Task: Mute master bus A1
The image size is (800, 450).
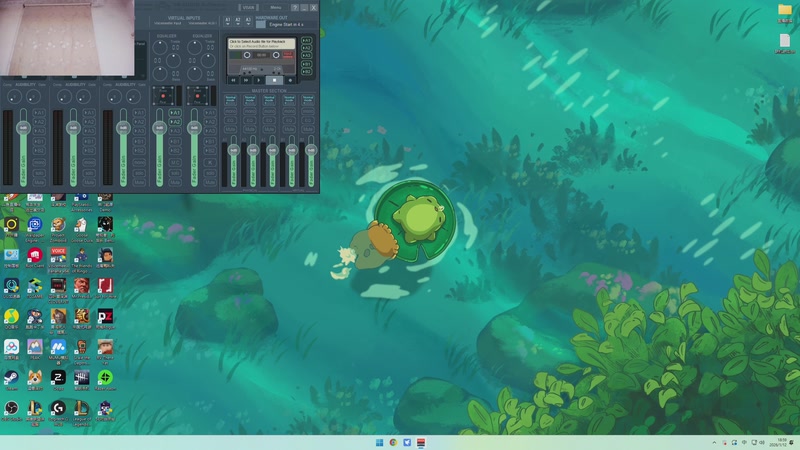Action: coord(231,130)
